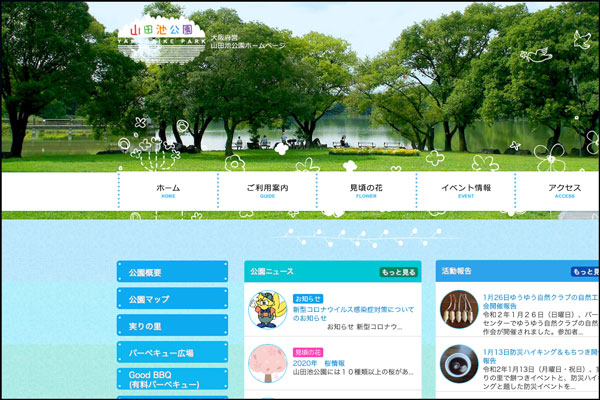Select 実りの里 sidebar button
The height and width of the screenshot is (400, 600).
tap(172, 326)
